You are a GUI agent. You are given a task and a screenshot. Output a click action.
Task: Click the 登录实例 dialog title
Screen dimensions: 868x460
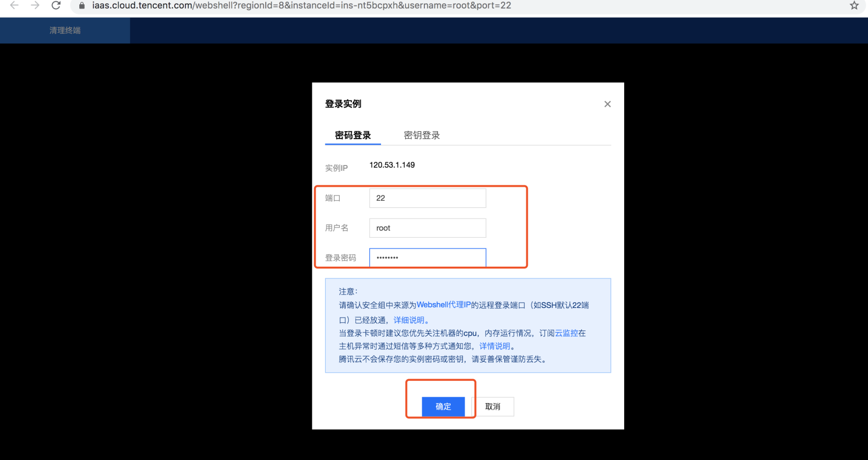pos(343,104)
